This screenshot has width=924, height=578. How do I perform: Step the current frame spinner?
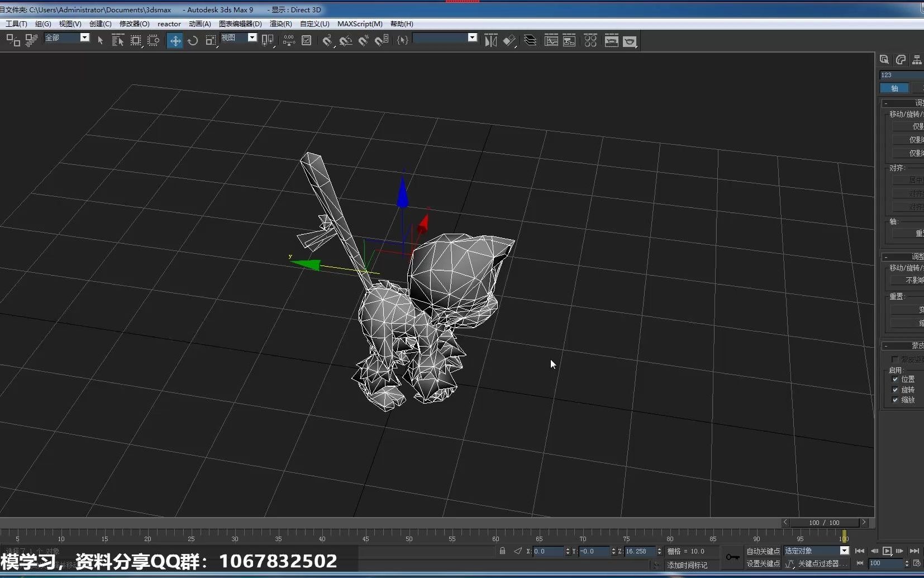(x=906, y=563)
